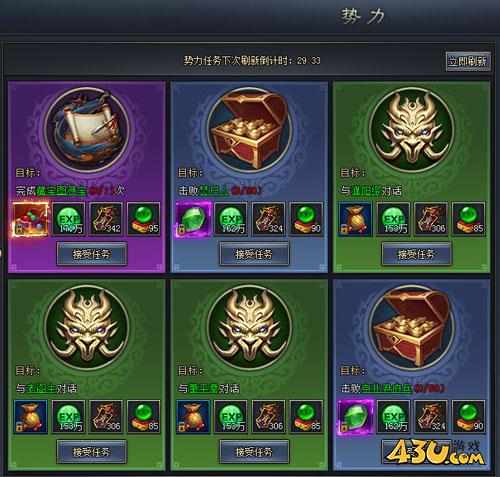Select the 势力 title tab
The height and width of the screenshot is (477, 500).
coord(363,16)
